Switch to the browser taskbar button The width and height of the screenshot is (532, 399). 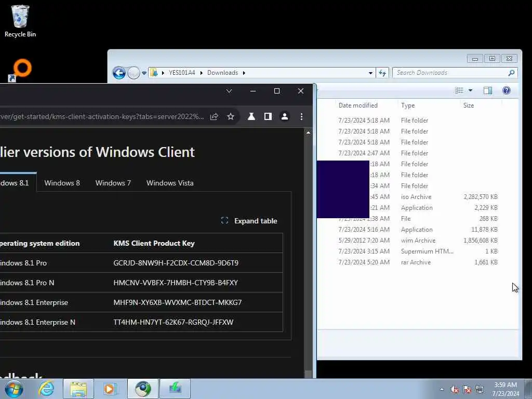[x=143, y=389]
